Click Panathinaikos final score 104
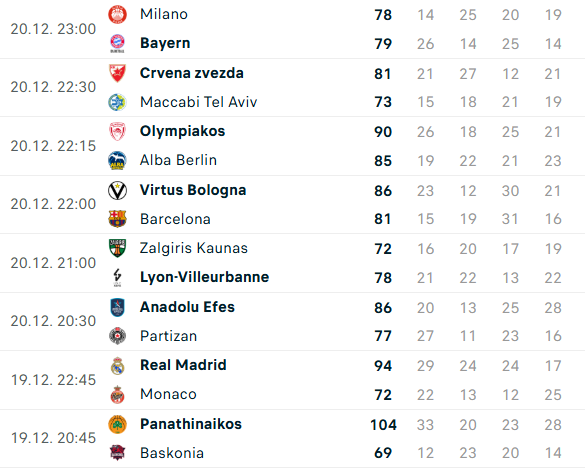This screenshot has height=470, width=585. pos(383,424)
